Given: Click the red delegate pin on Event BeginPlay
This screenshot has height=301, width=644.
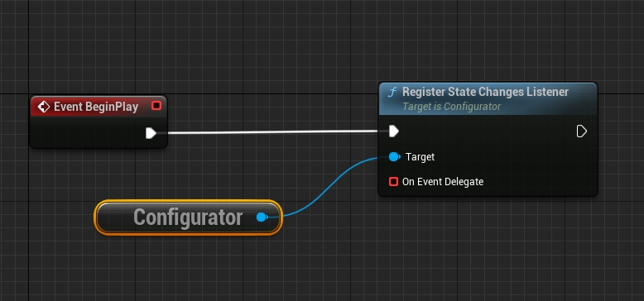Looking at the screenshot, I should (156, 106).
